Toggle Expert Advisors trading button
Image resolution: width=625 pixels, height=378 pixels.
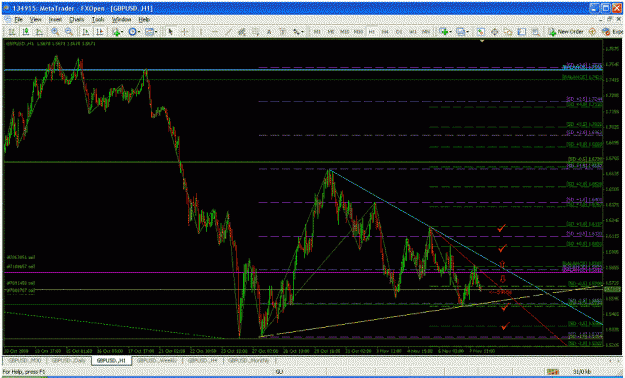tap(613, 32)
